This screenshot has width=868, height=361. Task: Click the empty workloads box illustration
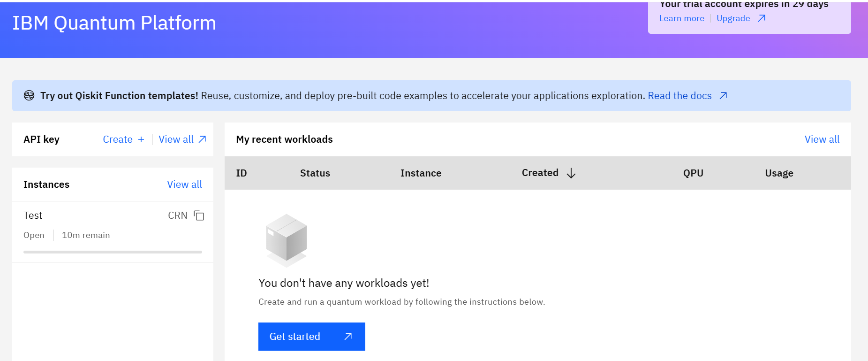coord(287,240)
